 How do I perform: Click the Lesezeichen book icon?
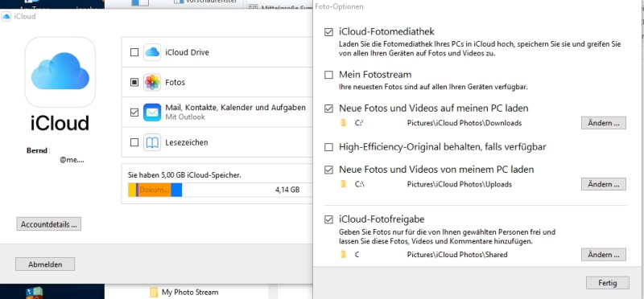point(152,143)
